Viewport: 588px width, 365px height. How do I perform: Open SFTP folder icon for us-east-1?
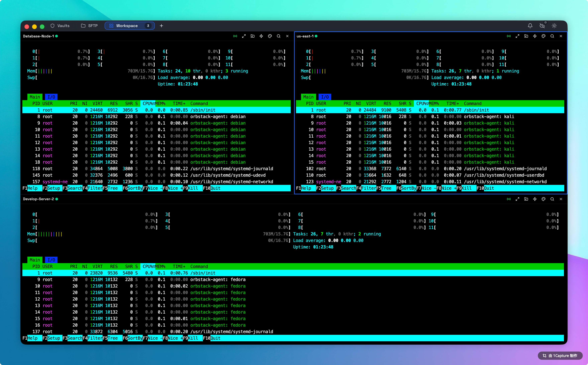coord(526,36)
